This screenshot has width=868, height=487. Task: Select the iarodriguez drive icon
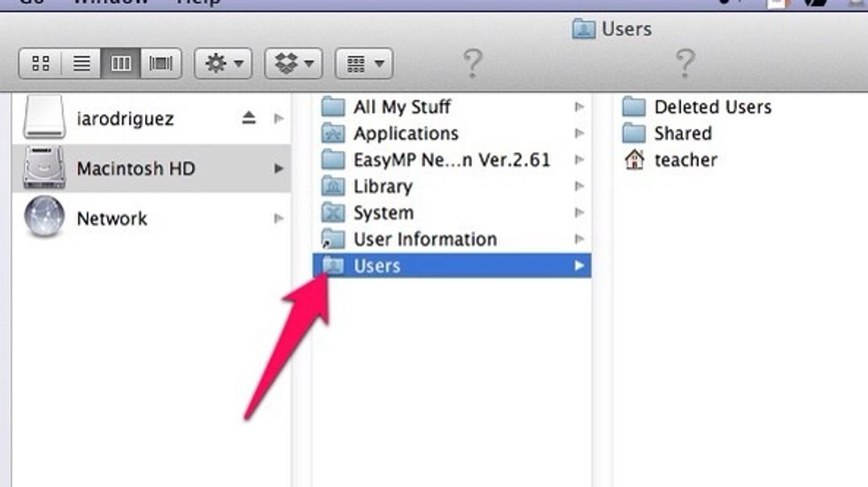pyautogui.click(x=44, y=117)
